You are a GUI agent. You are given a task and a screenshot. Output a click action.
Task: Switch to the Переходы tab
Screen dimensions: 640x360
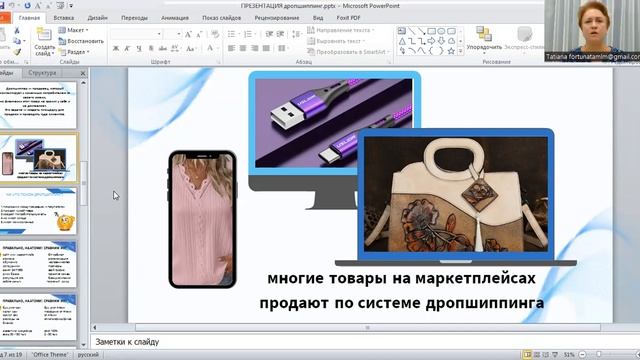134,18
